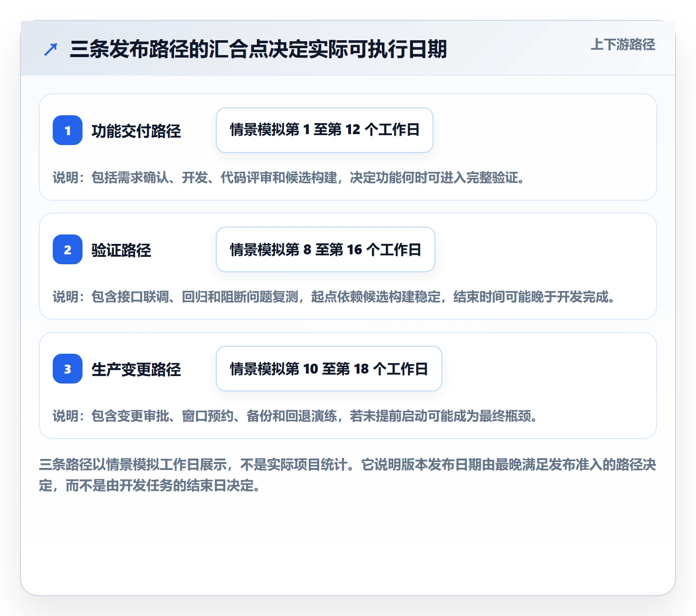Click the 功能交付路径 heading
Image resolution: width=696 pixels, height=616 pixels.
tap(136, 131)
